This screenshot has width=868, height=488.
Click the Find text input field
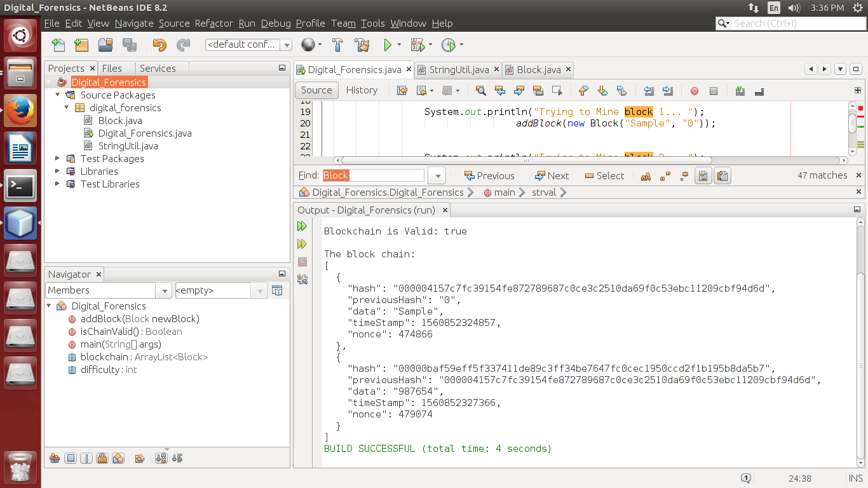[373, 176]
